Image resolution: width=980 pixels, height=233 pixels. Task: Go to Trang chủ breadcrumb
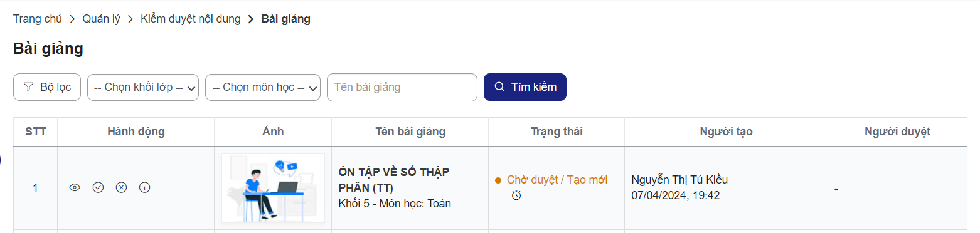coord(38,19)
